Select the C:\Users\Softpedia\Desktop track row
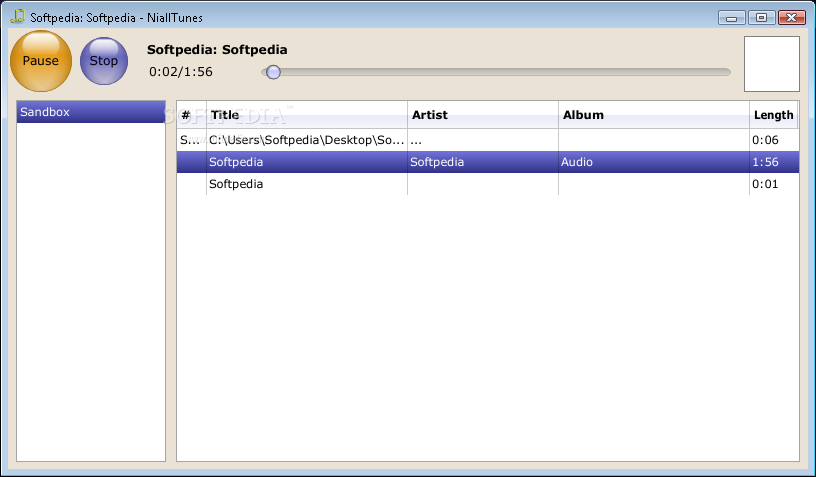The height and width of the screenshot is (477, 816). click(x=488, y=140)
